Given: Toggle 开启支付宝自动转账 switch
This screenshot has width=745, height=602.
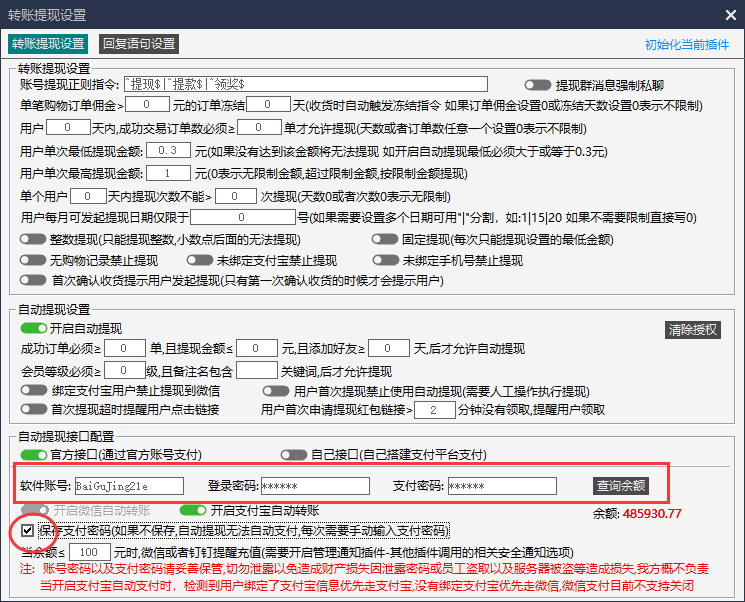Looking at the screenshot, I should (x=193, y=510).
